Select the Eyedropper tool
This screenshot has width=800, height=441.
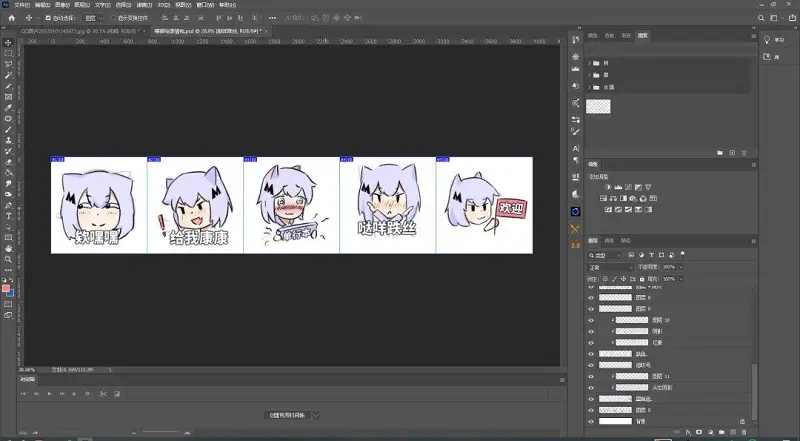click(8, 108)
